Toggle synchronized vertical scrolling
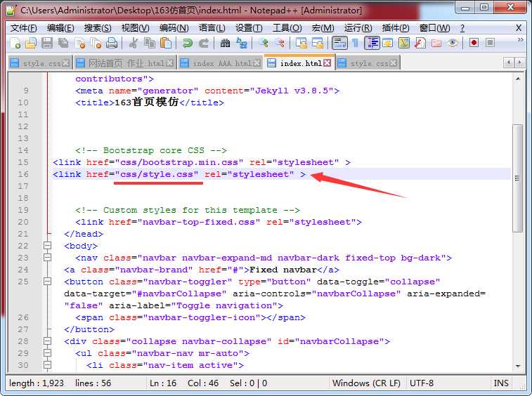Image resolution: width=532 pixels, height=396 pixels. pos(301,43)
